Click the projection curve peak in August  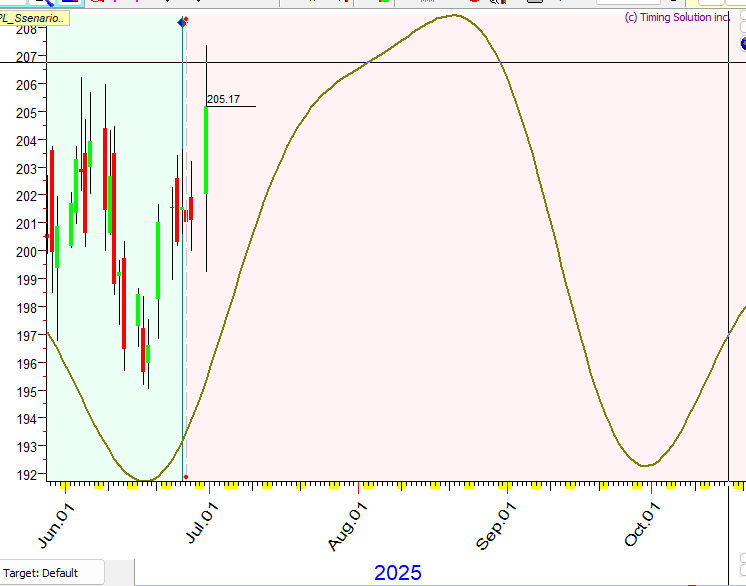(x=454, y=15)
